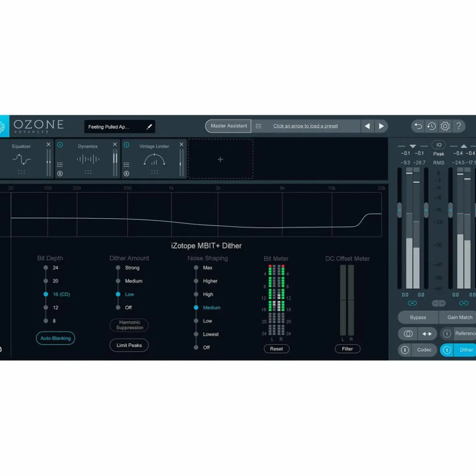
Task: Reset the Bit Meter
Action: (277, 349)
